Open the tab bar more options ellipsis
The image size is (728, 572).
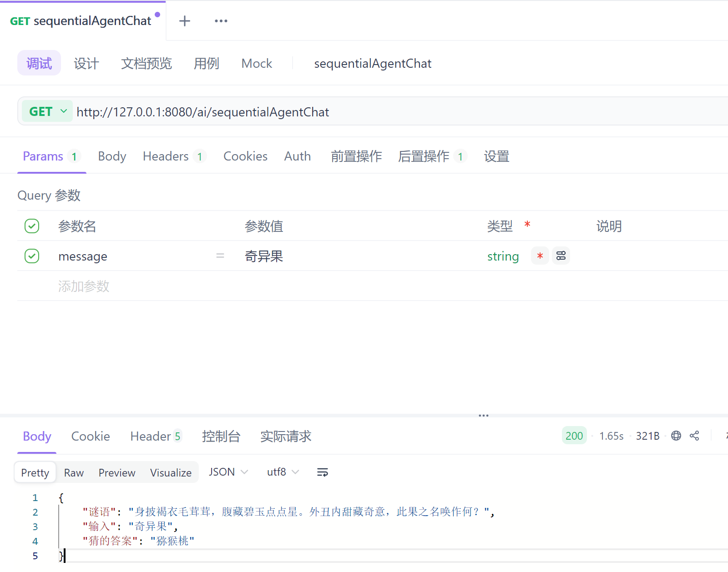pos(221,21)
